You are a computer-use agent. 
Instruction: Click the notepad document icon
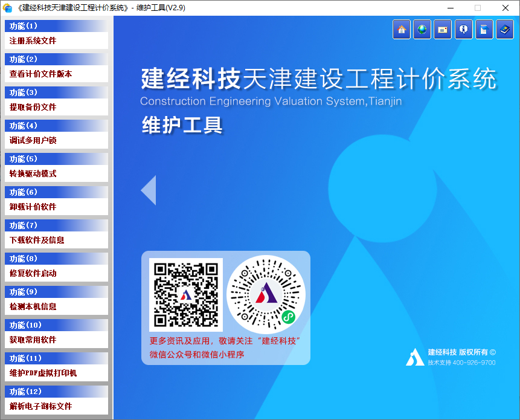tap(484, 30)
